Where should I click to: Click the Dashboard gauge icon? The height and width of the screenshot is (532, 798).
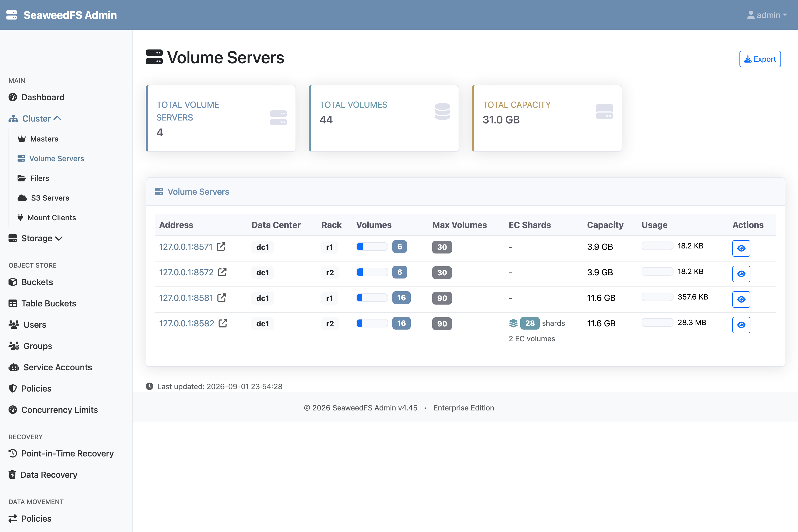(13, 97)
